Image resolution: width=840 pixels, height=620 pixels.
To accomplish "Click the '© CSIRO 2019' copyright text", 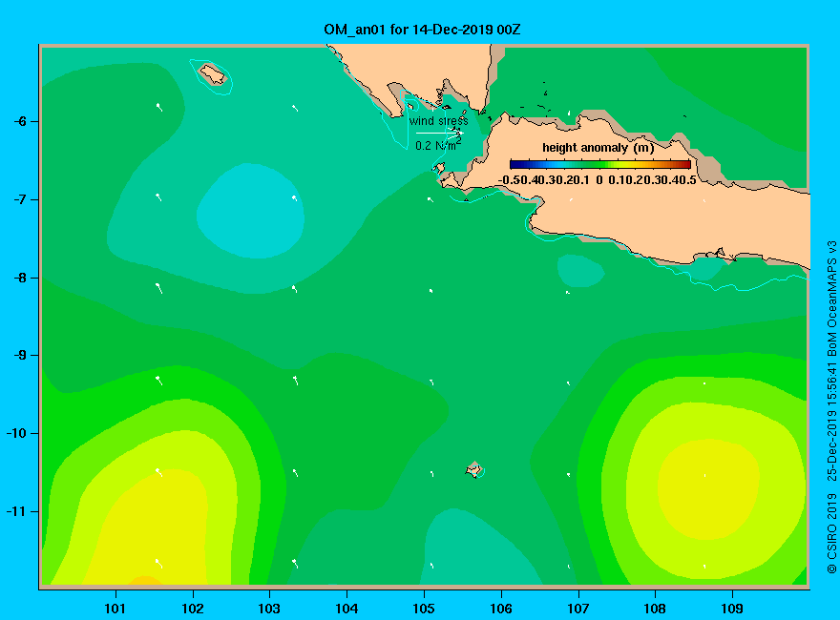I will pos(831,533).
